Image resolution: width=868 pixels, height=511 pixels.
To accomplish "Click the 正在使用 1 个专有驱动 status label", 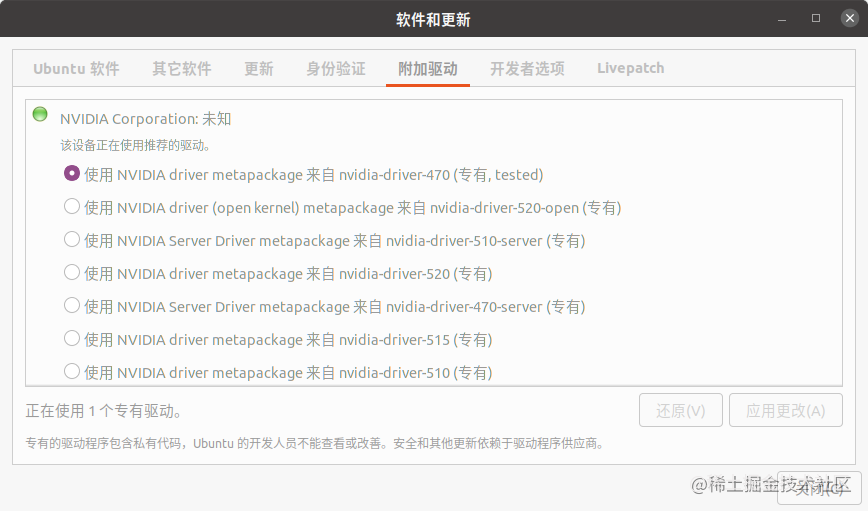I will (x=104, y=411).
